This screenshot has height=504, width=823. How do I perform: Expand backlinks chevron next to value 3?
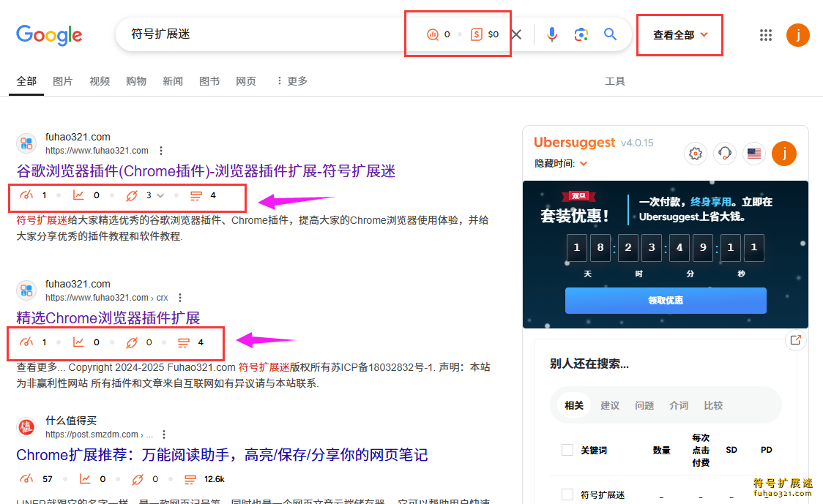pyautogui.click(x=160, y=195)
